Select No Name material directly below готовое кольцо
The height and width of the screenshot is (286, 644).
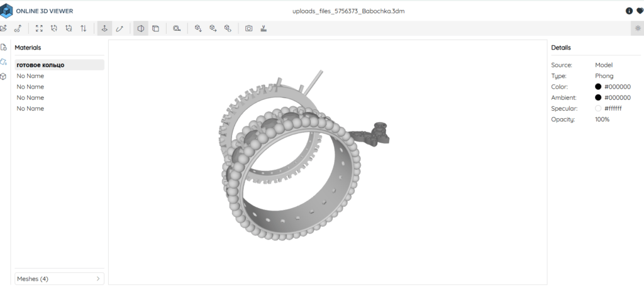click(x=60, y=76)
